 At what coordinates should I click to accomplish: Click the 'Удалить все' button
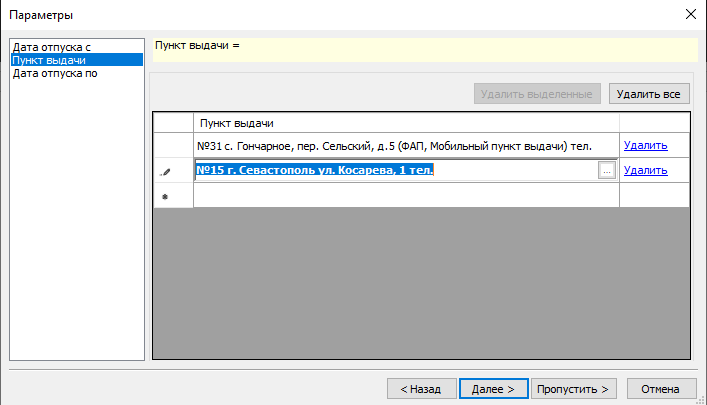tap(649, 94)
